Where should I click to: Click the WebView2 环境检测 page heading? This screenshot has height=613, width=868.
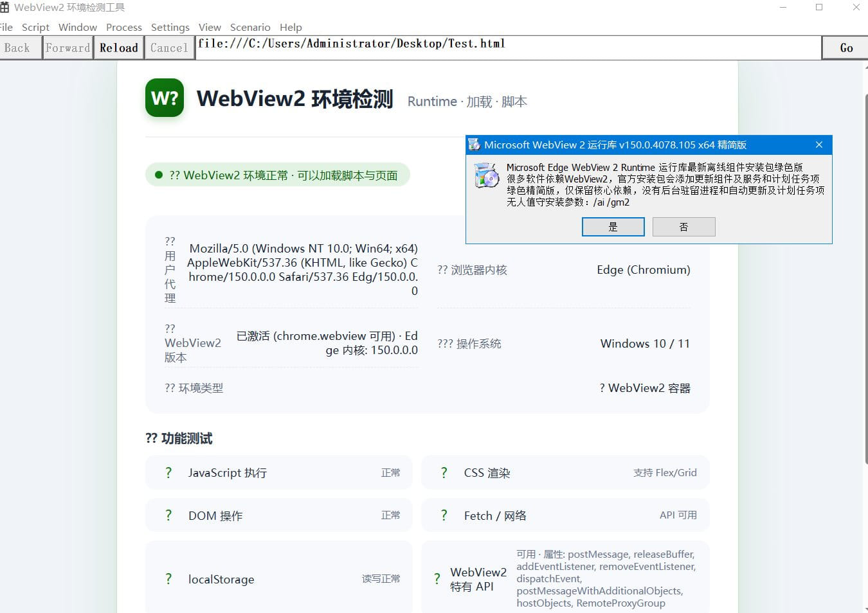click(x=294, y=98)
